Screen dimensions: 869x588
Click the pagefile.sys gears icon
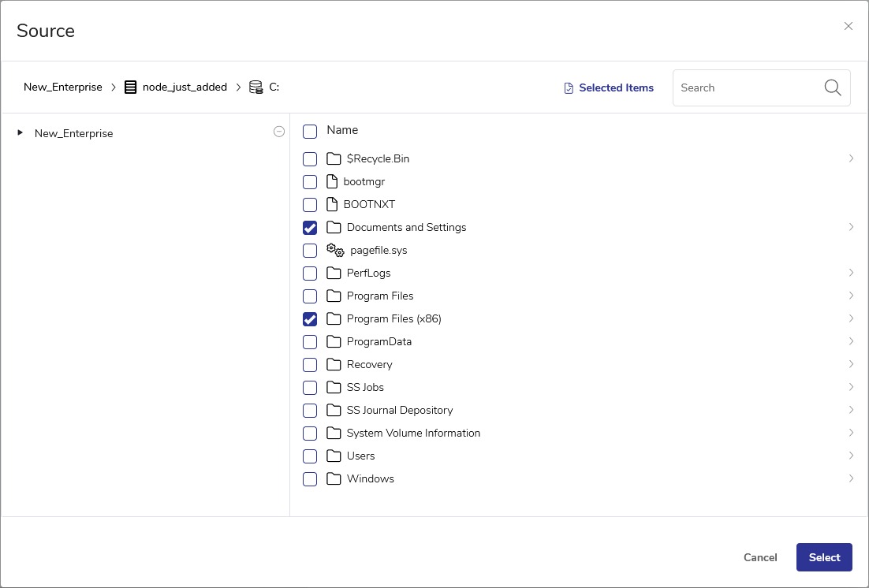(x=335, y=251)
